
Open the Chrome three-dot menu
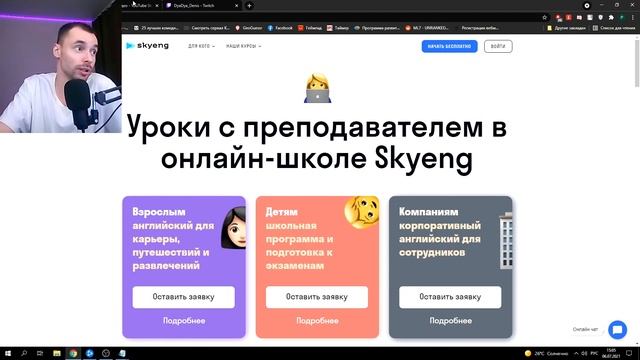[633, 18]
